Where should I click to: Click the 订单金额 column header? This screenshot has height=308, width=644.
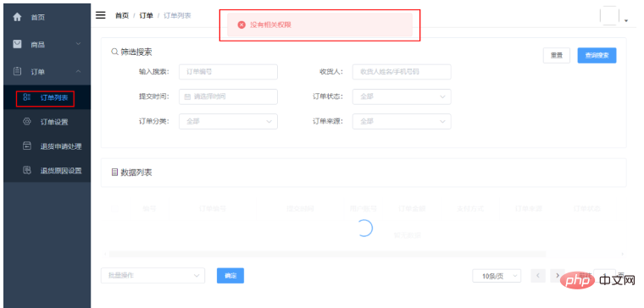[412, 209]
